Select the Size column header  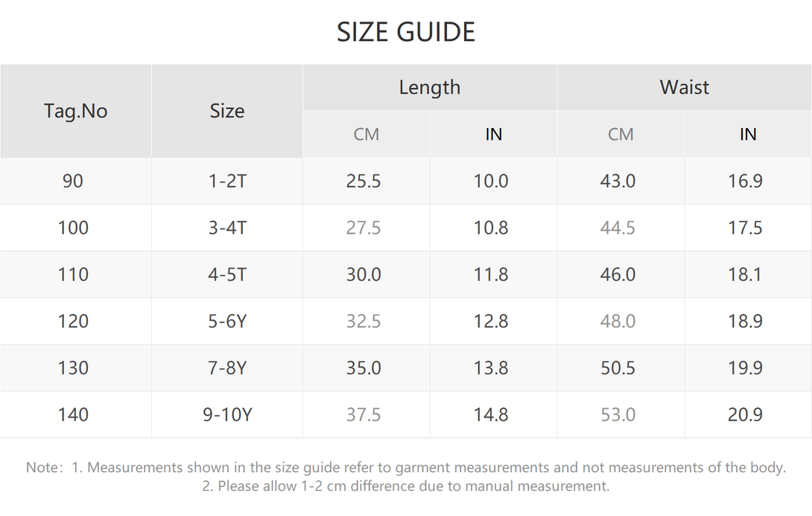(x=226, y=111)
